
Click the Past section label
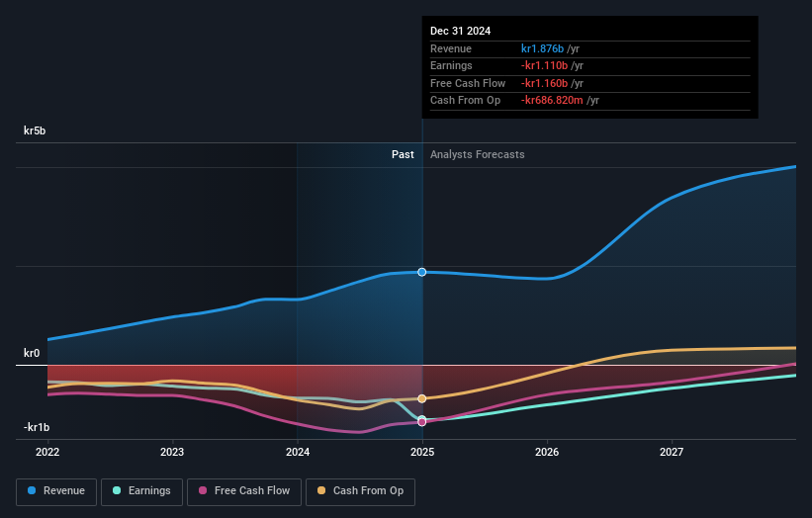(x=403, y=154)
